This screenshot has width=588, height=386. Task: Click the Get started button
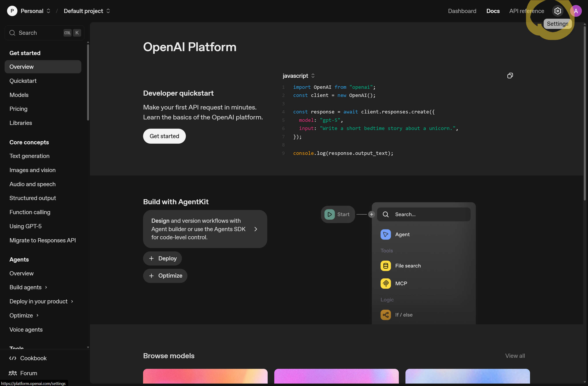click(164, 136)
